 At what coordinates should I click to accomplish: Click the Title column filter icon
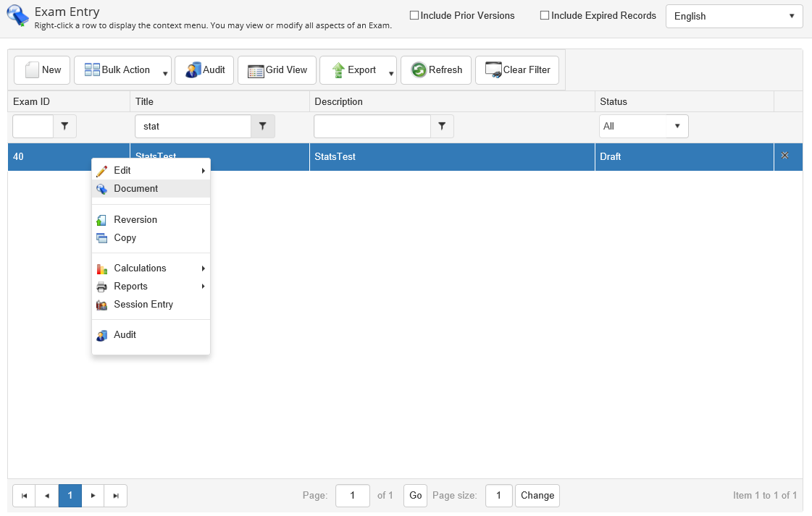pyautogui.click(x=263, y=126)
